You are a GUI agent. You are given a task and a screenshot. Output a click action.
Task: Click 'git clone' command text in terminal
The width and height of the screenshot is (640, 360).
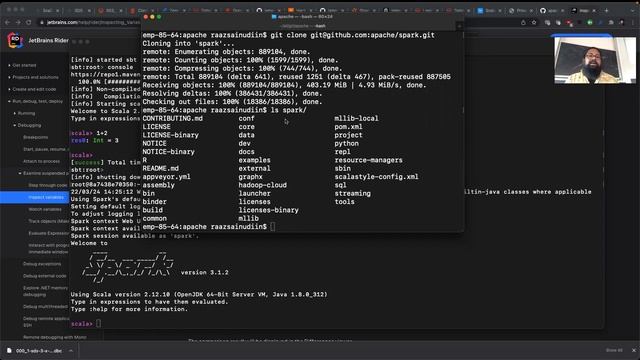click(x=288, y=35)
